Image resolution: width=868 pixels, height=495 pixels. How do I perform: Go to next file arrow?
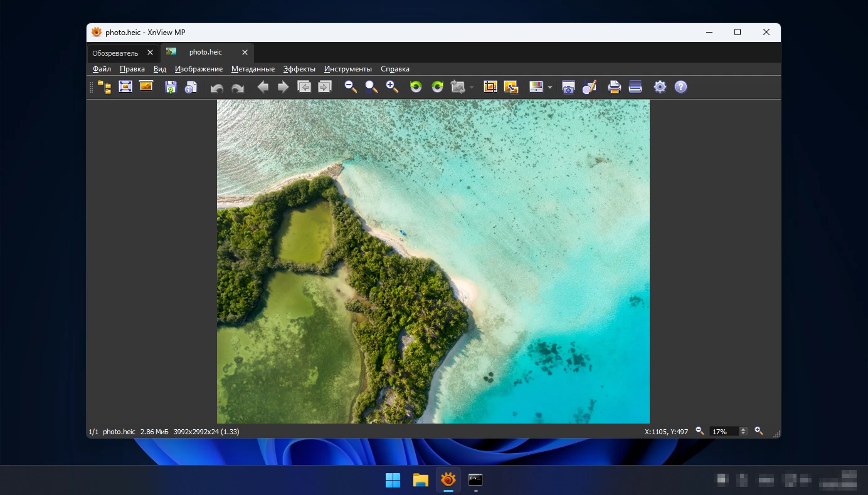pos(283,87)
